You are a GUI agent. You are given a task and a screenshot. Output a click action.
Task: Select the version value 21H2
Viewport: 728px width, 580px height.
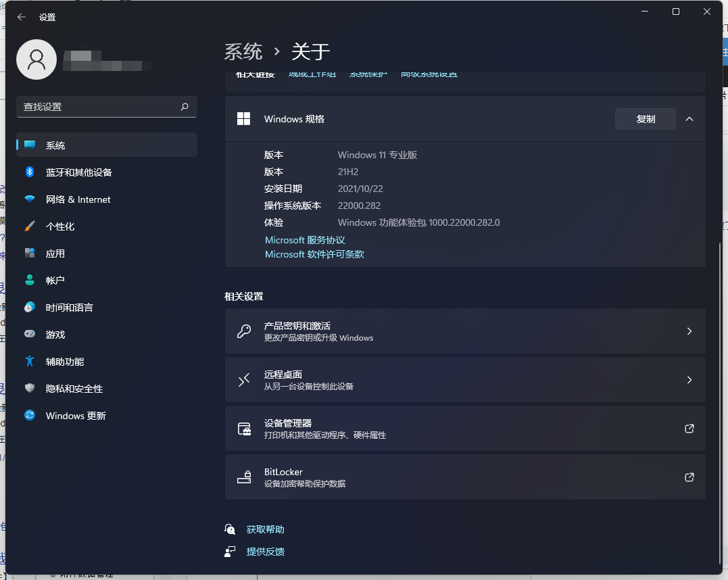pyautogui.click(x=348, y=172)
